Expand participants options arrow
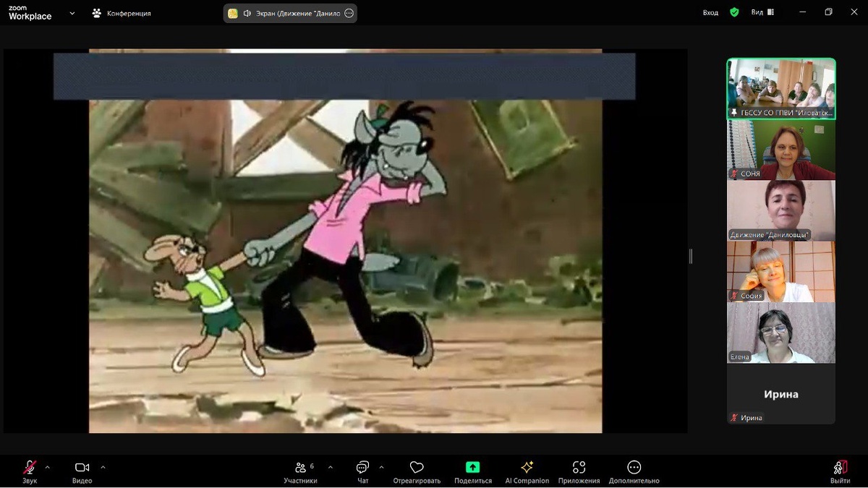 (331, 467)
